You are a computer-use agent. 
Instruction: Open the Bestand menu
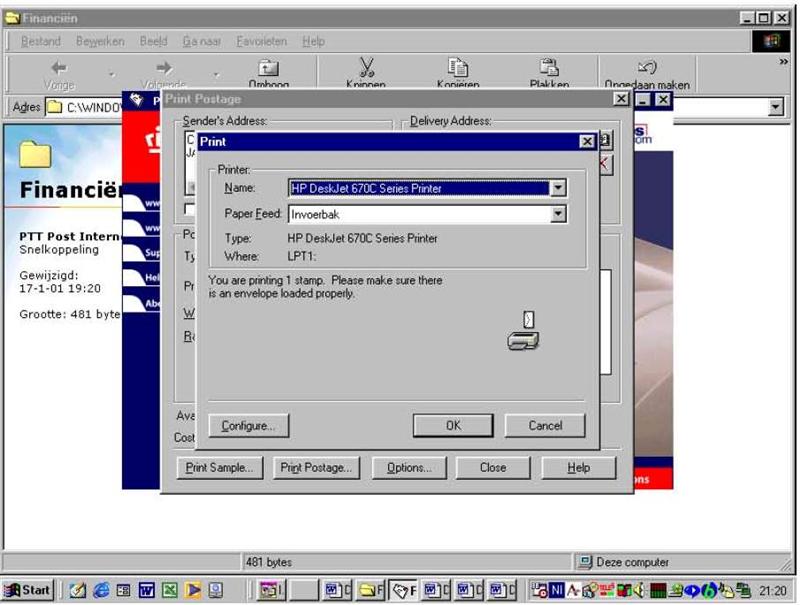pyautogui.click(x=41, y=41)
